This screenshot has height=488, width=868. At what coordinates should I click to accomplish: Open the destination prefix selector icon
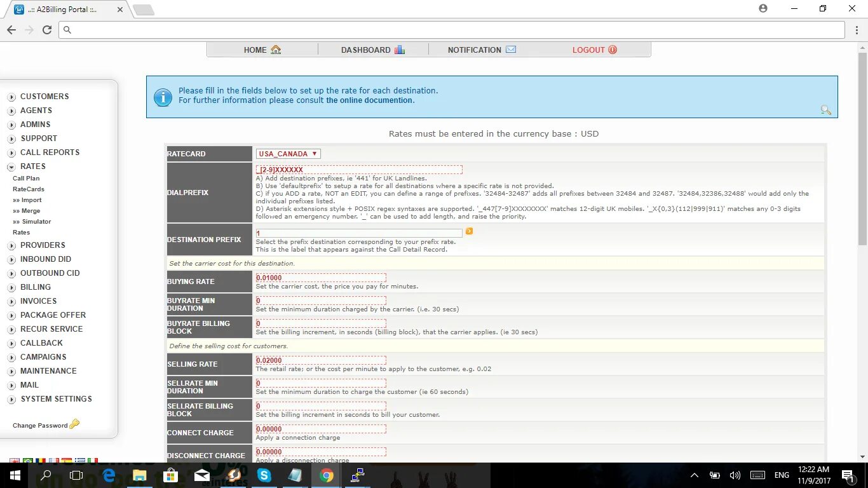point(469,231)
